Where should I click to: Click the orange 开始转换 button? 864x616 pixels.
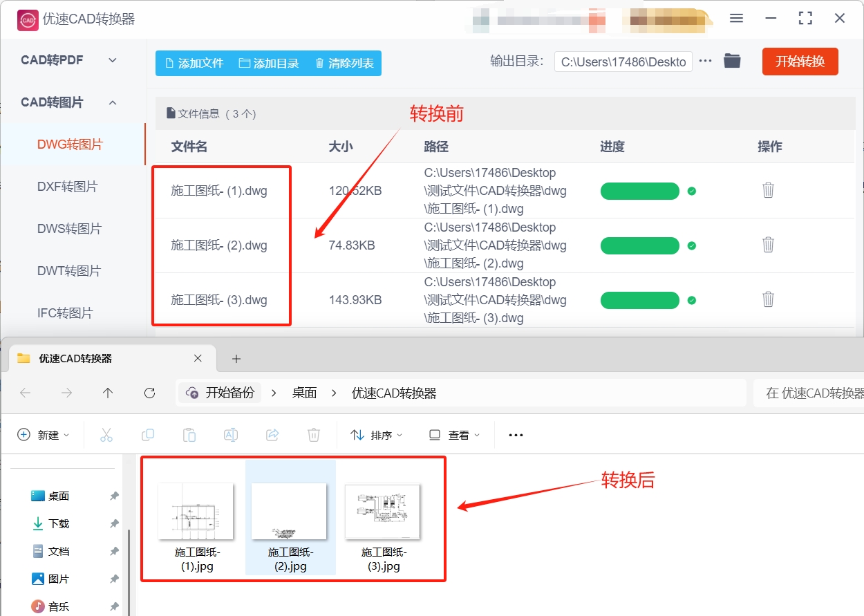[800, 62]
